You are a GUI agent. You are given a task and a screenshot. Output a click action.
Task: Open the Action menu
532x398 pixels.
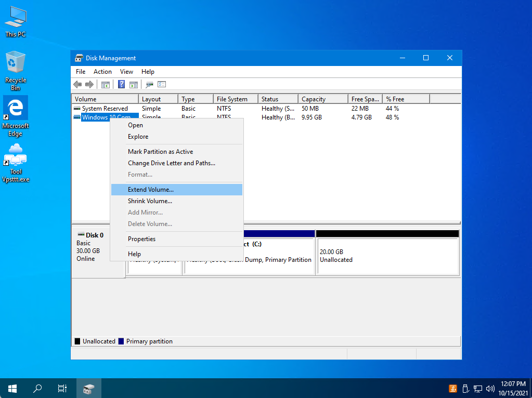tap(102, 72)
